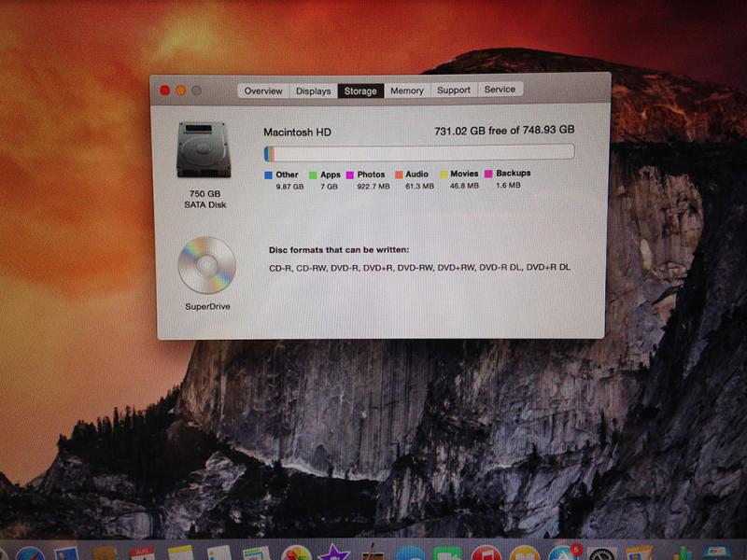Click the "46.8 MB" Movies value
This screenshot has width=747, height=560.
(464, 186)
